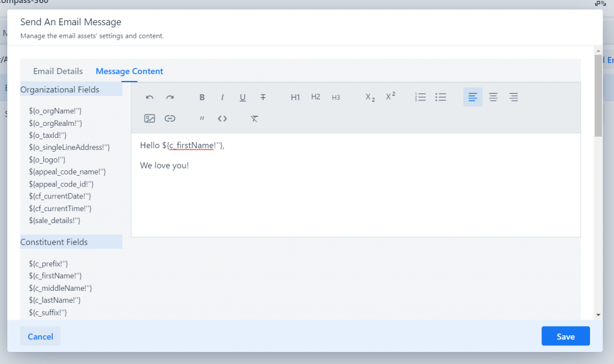
Task: Insert a numbered list
Action: point(420,97)
